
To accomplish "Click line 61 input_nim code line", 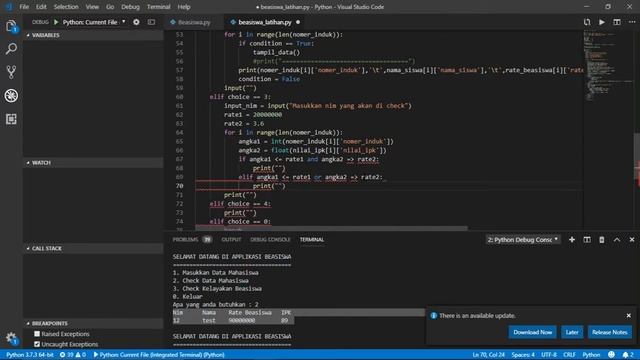I will [318, 106].
